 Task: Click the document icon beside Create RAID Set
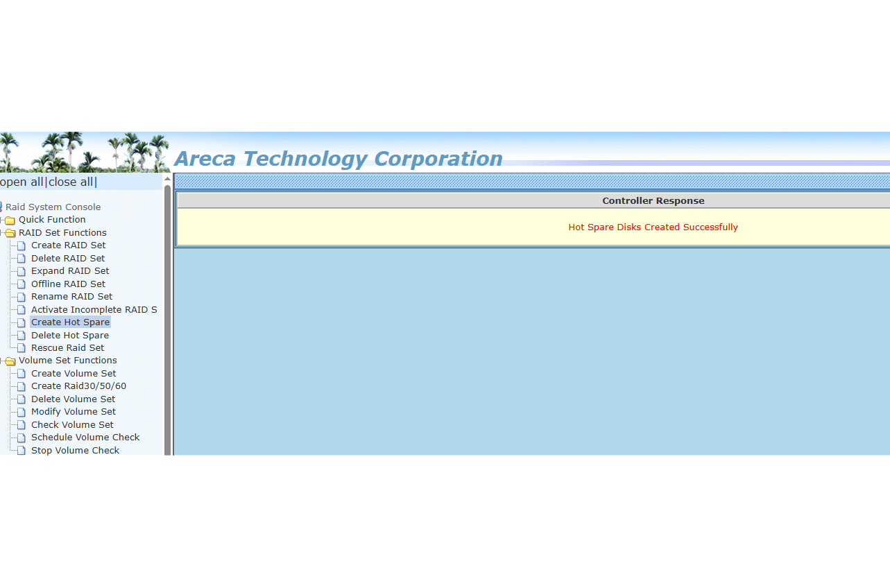pos(22,245)
